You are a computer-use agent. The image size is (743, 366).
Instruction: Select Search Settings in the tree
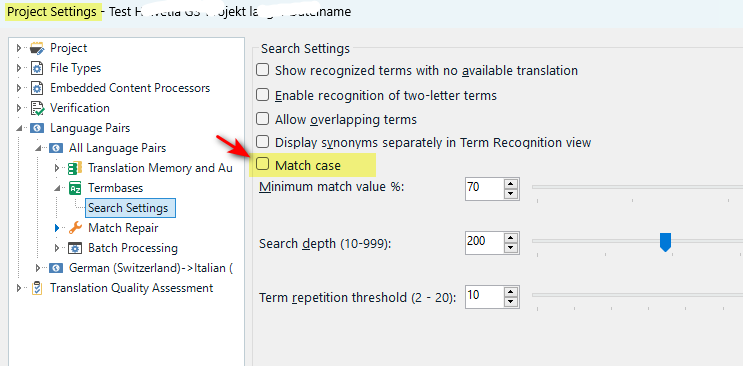coord(130,208)
